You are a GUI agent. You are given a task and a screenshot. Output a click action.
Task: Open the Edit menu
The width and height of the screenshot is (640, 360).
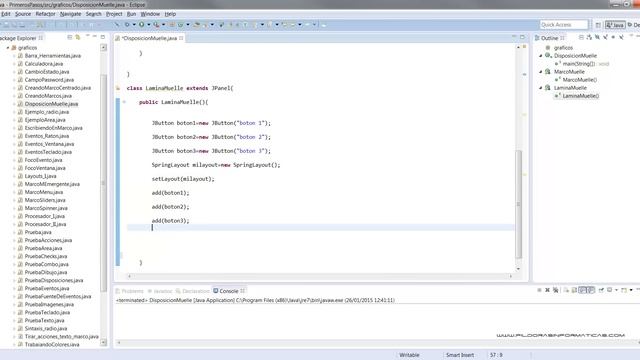click(6, 14)
